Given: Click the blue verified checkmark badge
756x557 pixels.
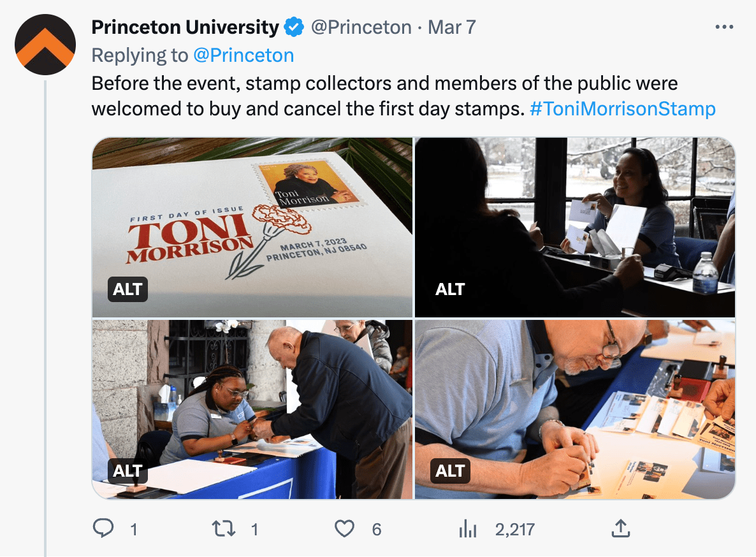Looking at the screenshot, I should 294,27.
